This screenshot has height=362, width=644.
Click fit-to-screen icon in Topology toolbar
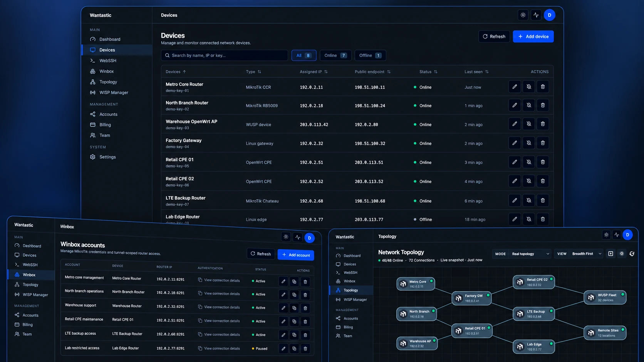point(610,254)
